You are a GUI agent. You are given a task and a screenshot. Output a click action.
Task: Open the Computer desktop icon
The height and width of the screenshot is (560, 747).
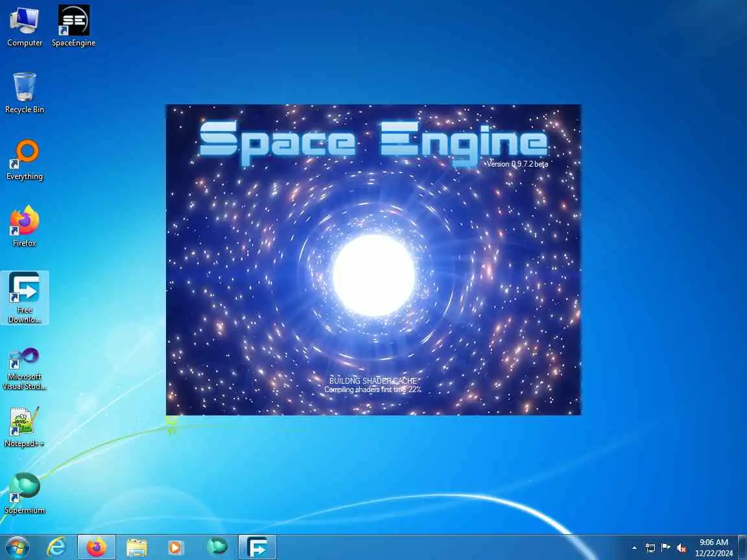tap(24, 27)
